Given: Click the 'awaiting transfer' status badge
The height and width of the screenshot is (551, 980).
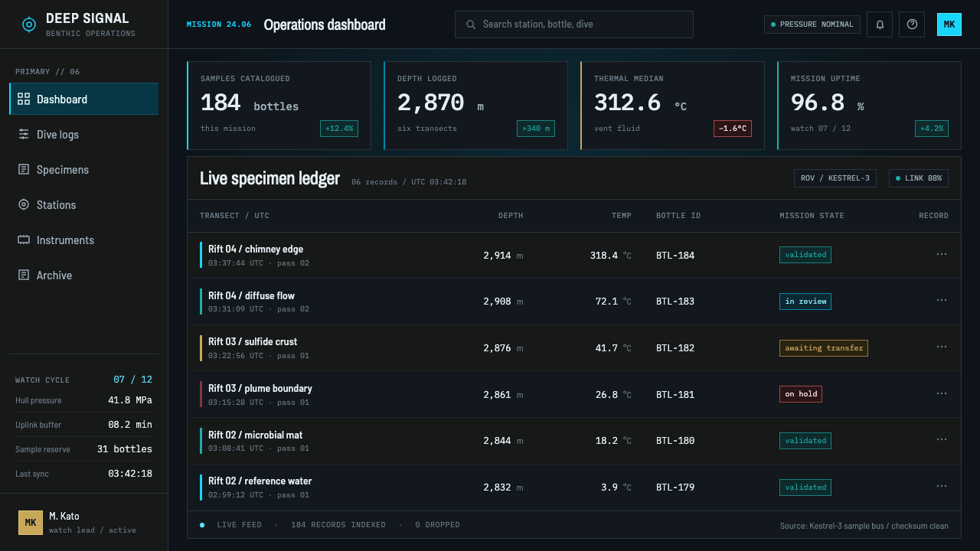Looking at the screenshot, I should [824, 348].
